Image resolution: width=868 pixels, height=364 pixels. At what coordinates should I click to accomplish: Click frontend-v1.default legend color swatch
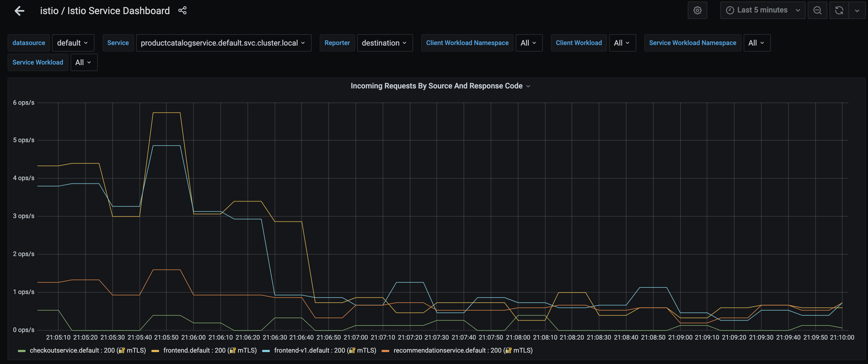(x=266, y=351)
